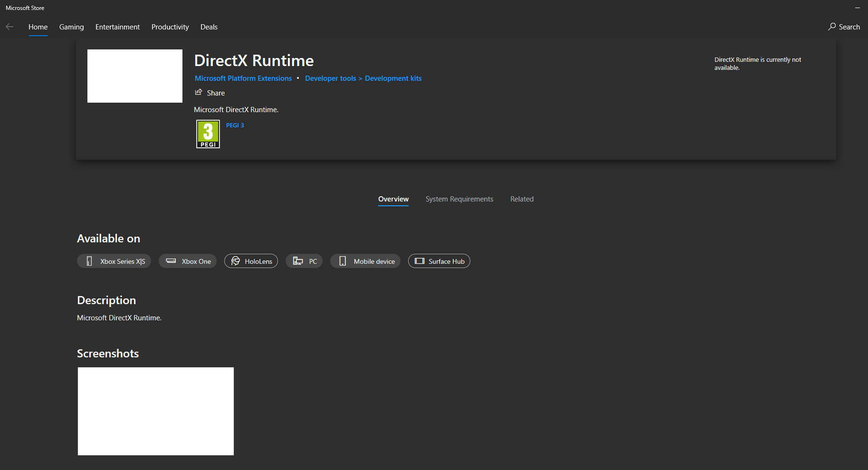Viewport: 868px width, 470px height.
Task: Click the 'currently not available' notice
Action: click(758, 64)
